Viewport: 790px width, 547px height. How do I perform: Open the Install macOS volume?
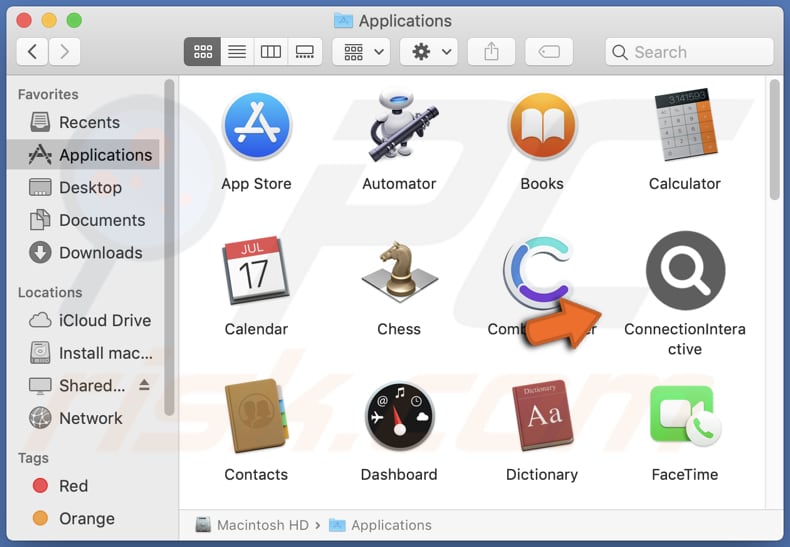click(x=84, y=353)
